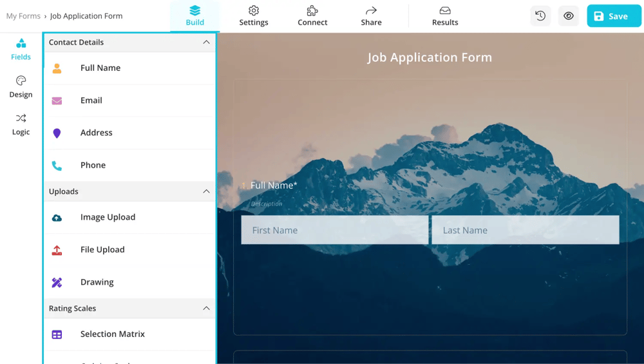644x364 pixels.
Task: Open the Build tab
Action: click(194, 16)
